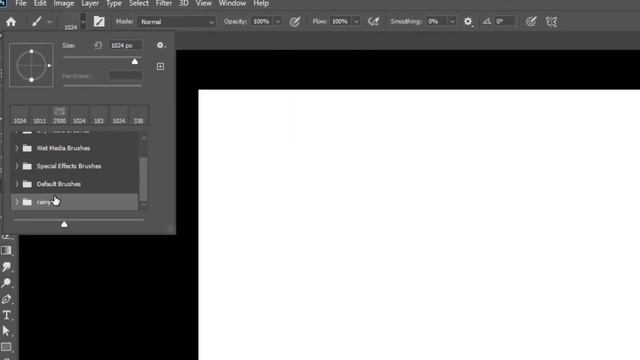Image resolution: width=640 pixels, height=360 pixels.
Task: Click the brush thumbnail size slider handle
Action: point(64,224)
